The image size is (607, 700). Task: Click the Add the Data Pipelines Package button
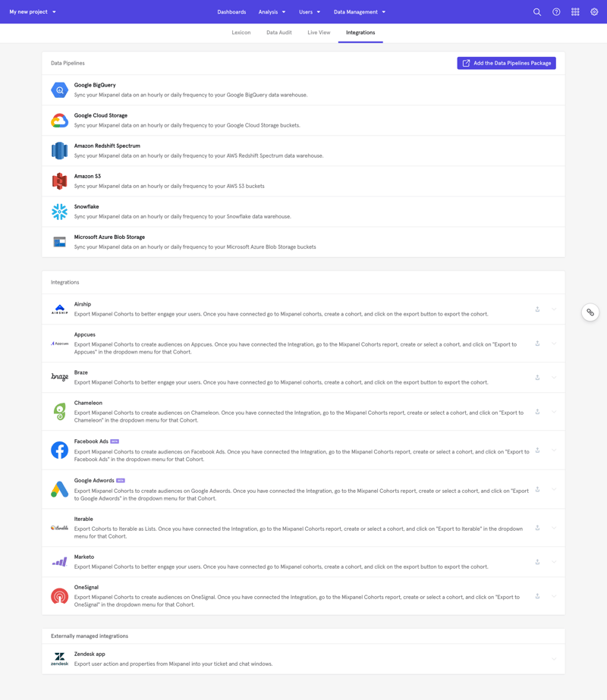(x=506, y=63)
